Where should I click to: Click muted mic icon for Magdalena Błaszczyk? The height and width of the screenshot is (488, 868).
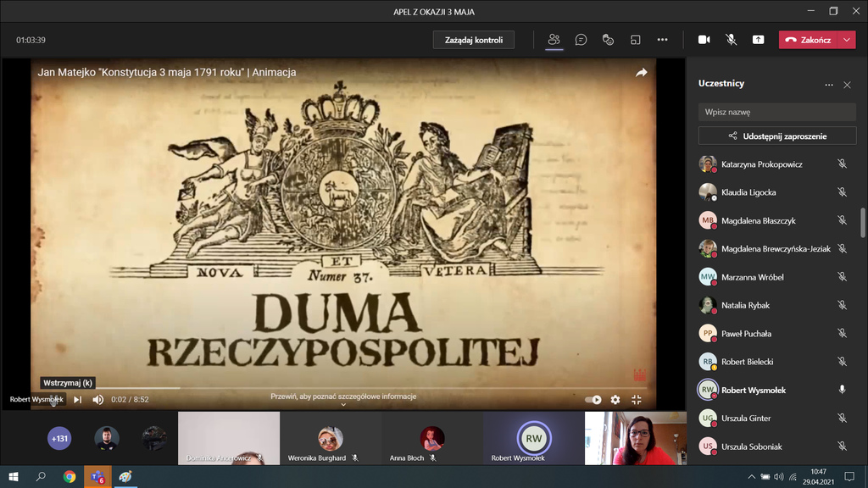click(x=842, y=221)
